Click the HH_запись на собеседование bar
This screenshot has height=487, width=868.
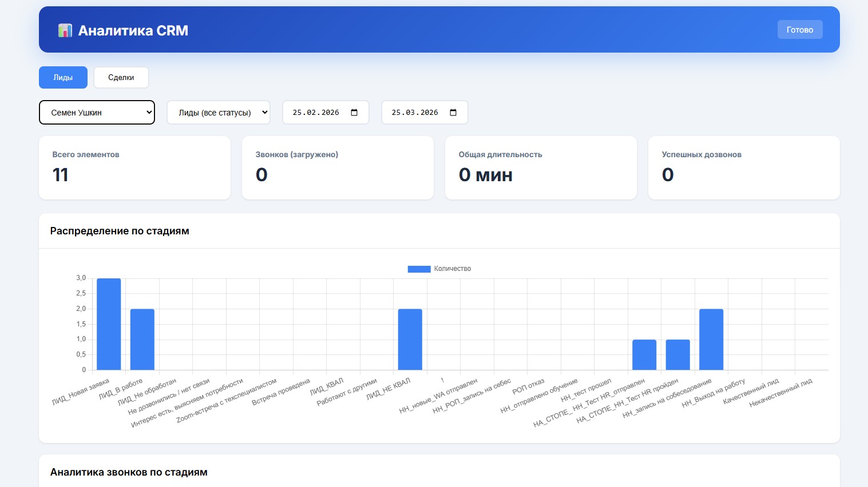point(711,340)
